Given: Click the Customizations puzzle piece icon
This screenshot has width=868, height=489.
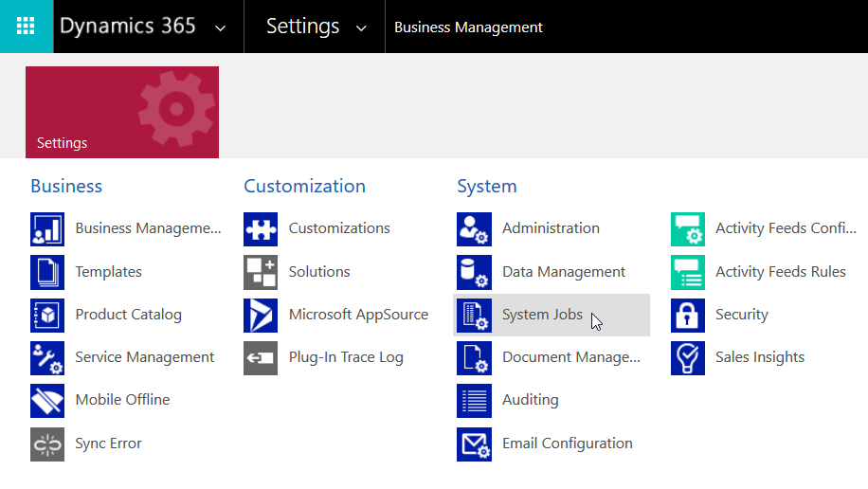Looking at the screenshot, I should point(261,229).
